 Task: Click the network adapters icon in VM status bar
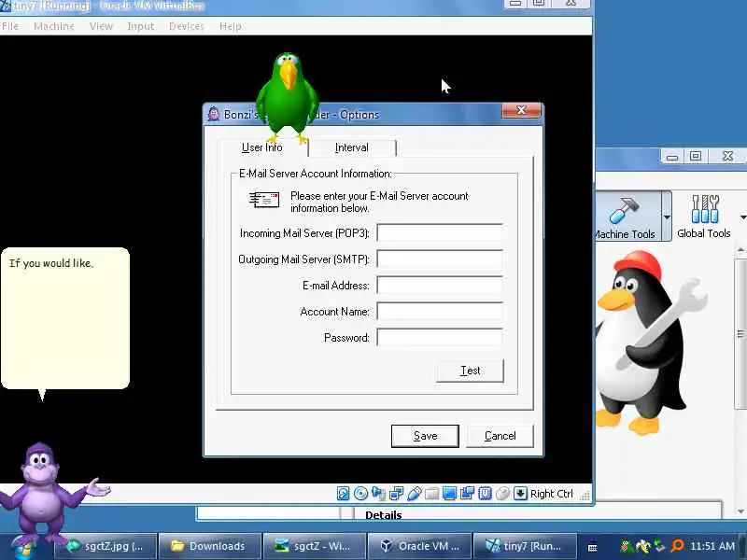396,494
